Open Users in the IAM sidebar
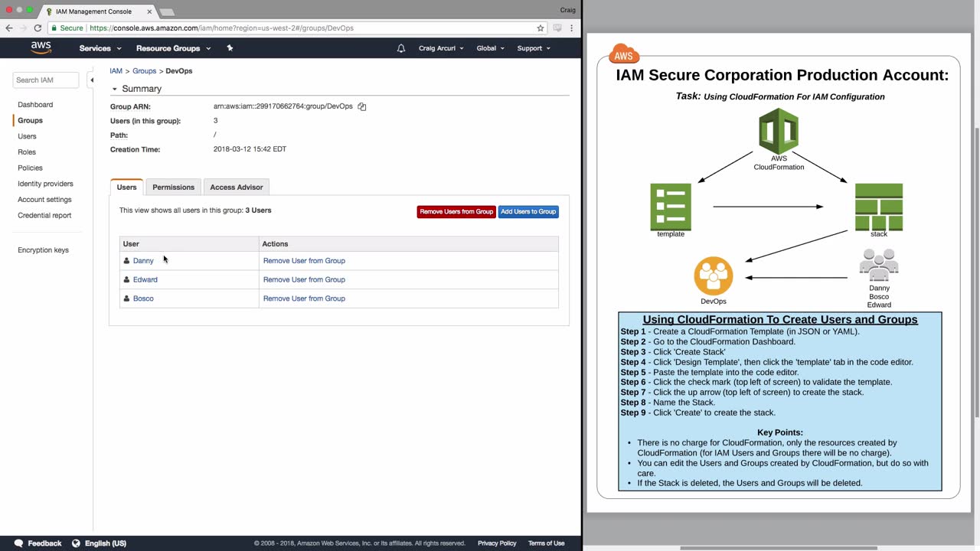Viewport: 980px width, 551px height. pyautogui.click(x=27, y=136)
